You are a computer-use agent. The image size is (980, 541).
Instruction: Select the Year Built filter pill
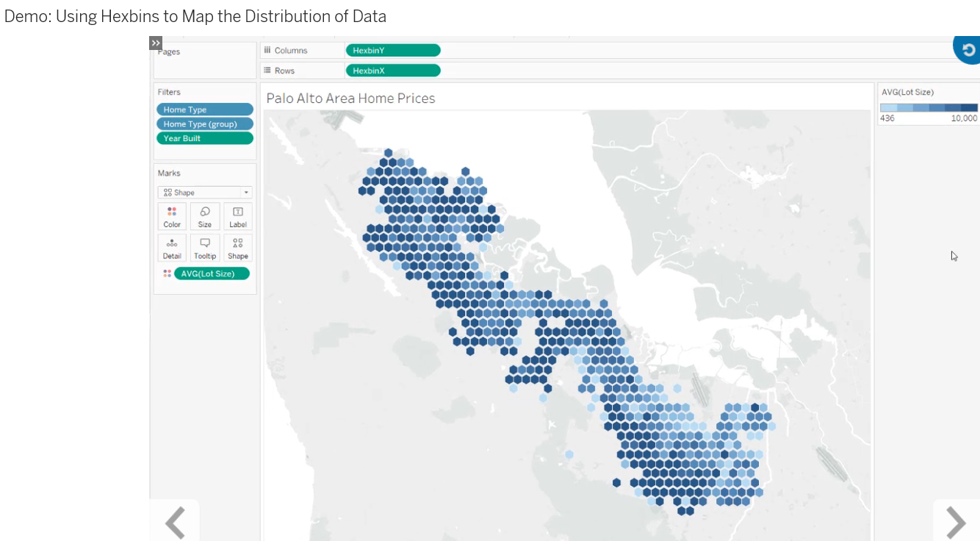pyautogui.click(x=204, y=137)
